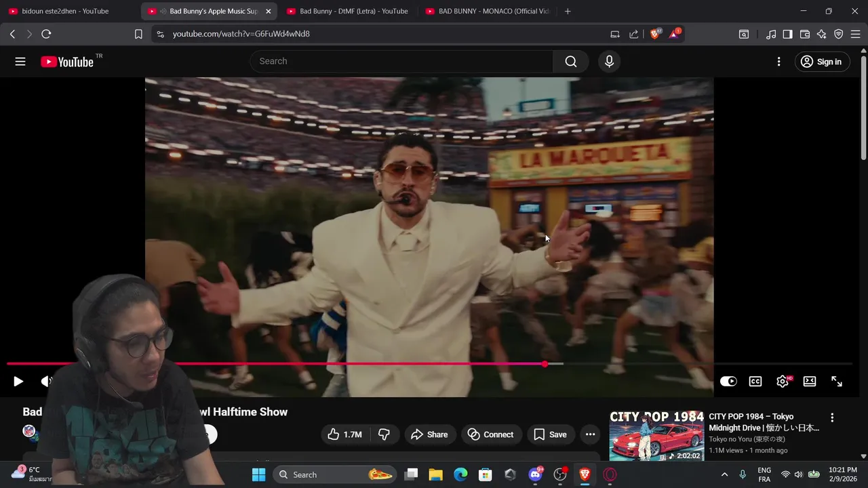Open File Explorer from the taskbar

[435, 474]
